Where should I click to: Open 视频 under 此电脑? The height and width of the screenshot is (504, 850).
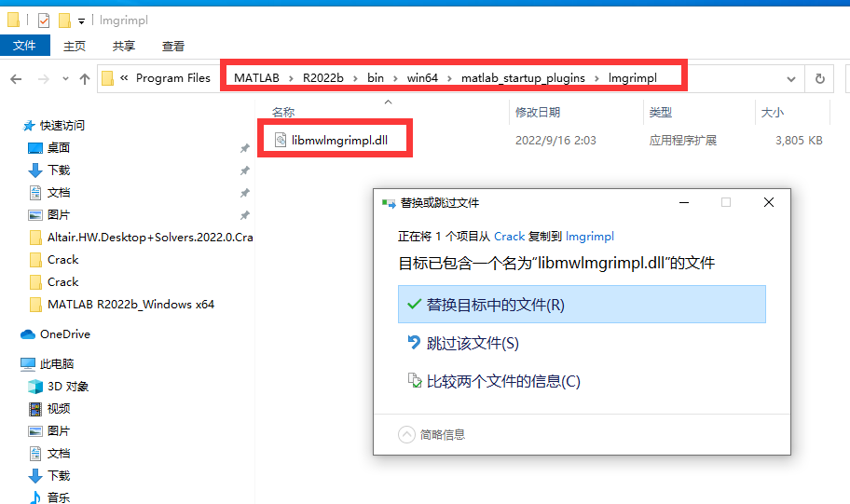58,409
